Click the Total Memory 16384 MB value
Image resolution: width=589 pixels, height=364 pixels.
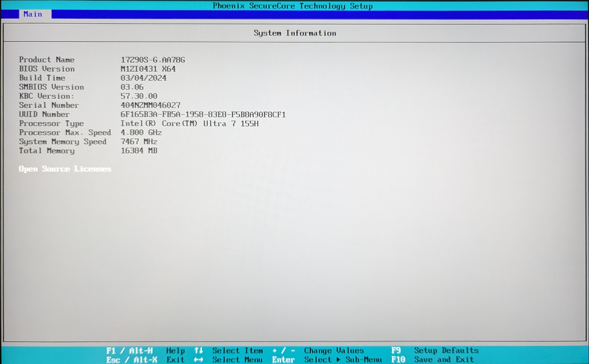pos(139,151)
